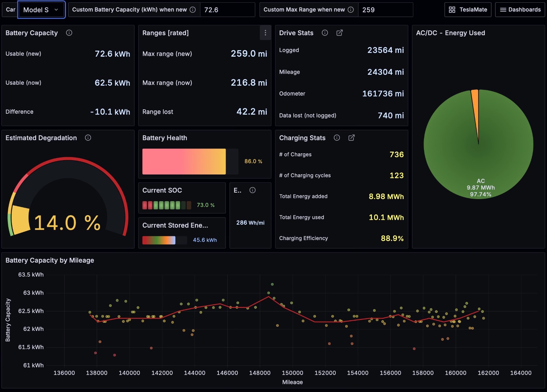Open the Dashboards menu
547x392 pixels.
520,10
